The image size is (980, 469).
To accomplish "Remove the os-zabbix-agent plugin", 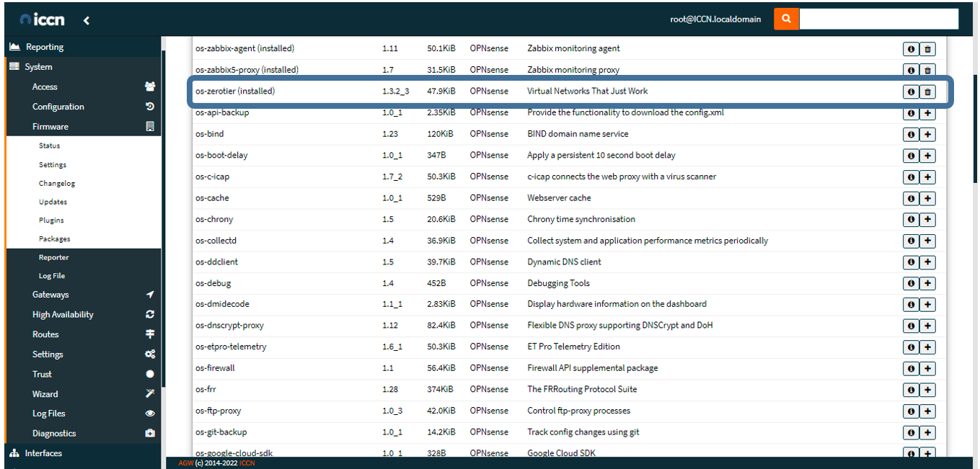I will [x=928, y=49].
